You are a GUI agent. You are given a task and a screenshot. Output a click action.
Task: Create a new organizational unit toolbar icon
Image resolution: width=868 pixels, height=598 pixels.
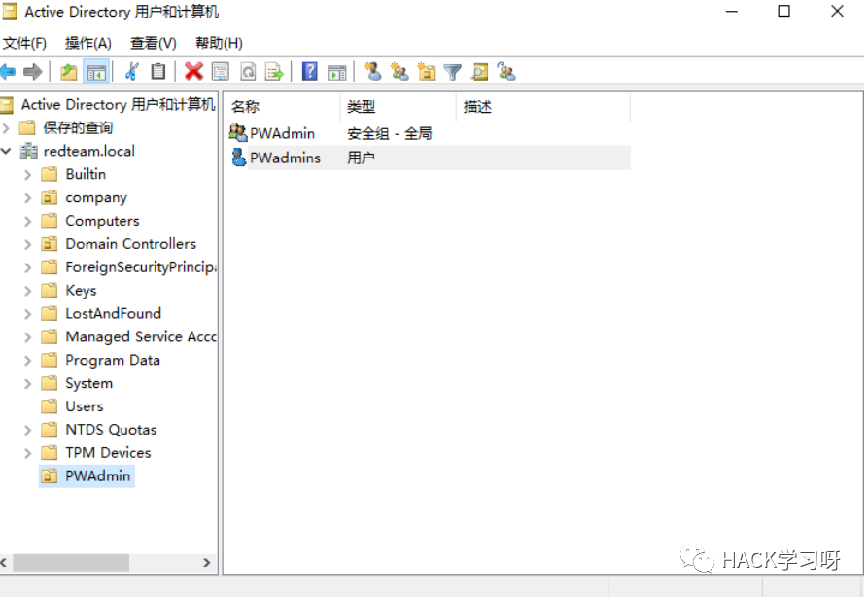coord(427,71)
